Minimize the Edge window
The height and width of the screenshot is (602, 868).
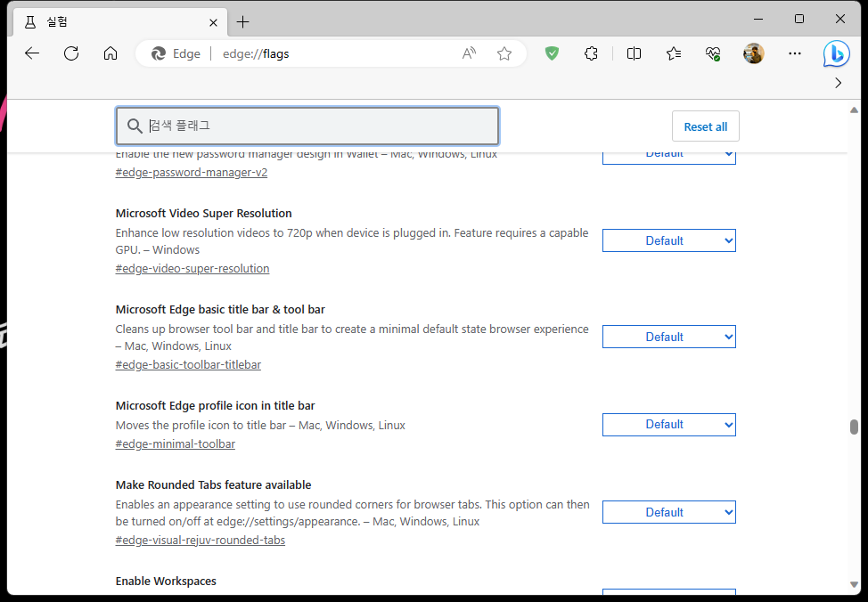click(758, 19)
